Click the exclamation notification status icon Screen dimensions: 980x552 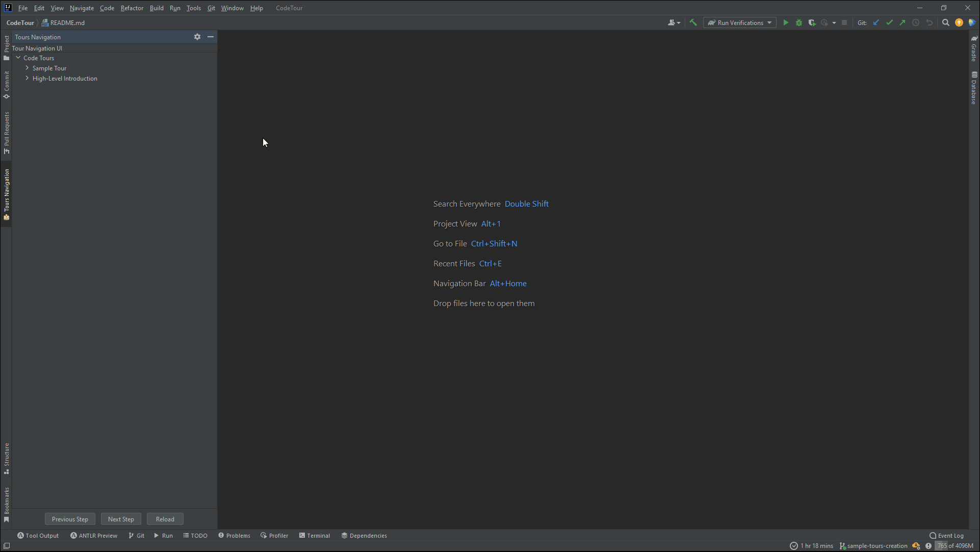point(929,546)
